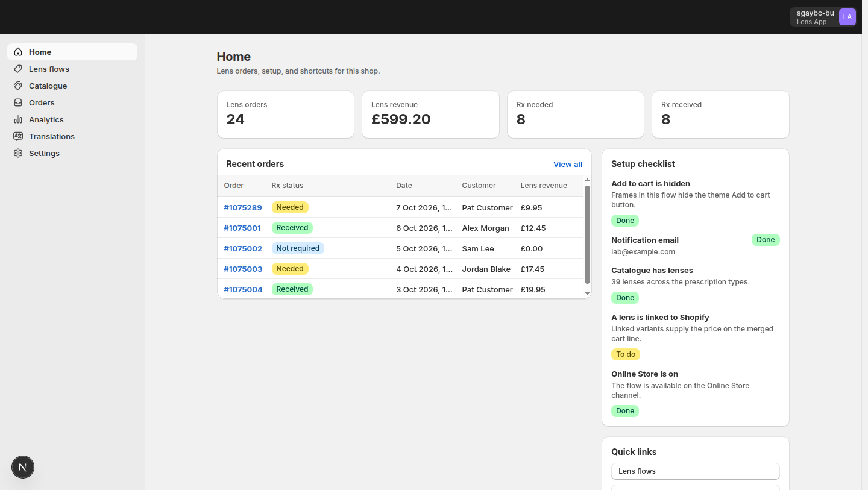Click Received badge on order #1075001

[x=292, y=228]
